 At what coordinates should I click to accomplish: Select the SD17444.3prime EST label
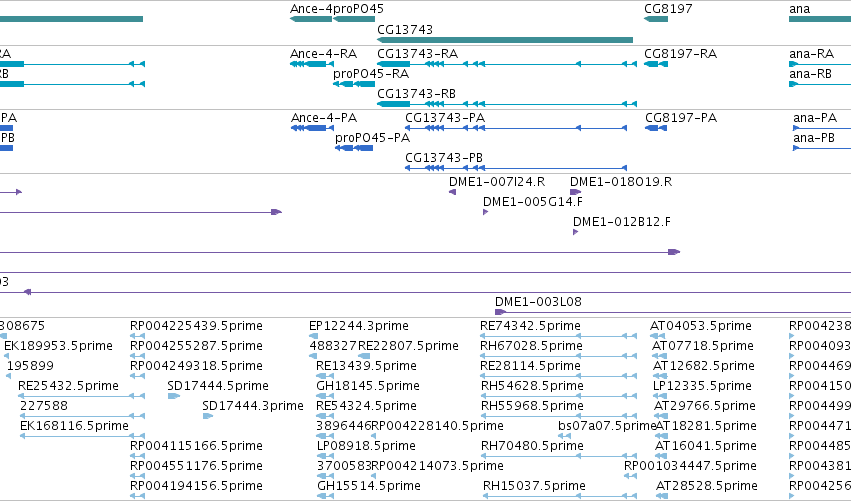(253, 406)
